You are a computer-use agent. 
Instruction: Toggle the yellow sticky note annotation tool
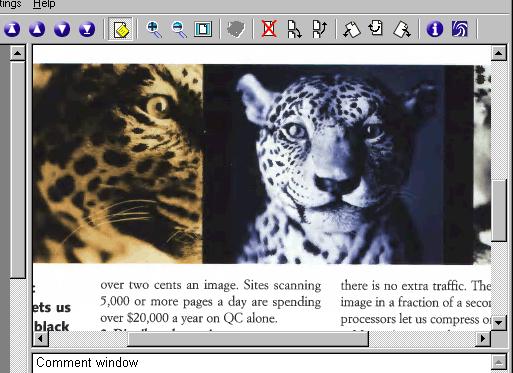point(121,29)
